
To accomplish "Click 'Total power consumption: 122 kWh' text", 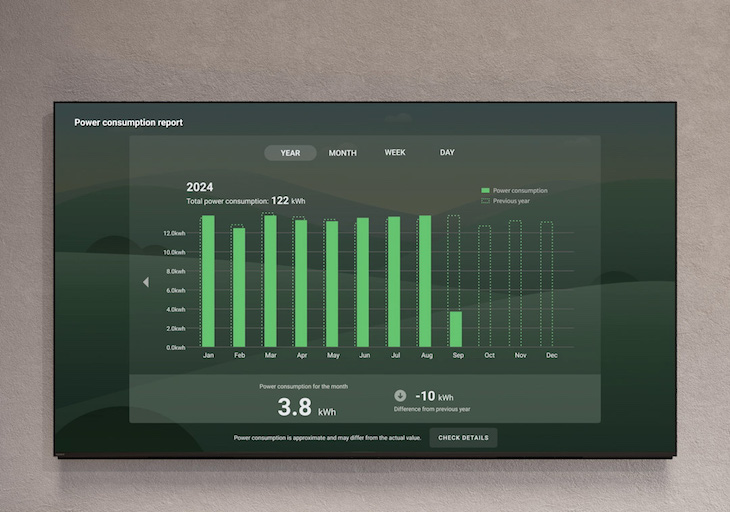I will coord(246,201).
